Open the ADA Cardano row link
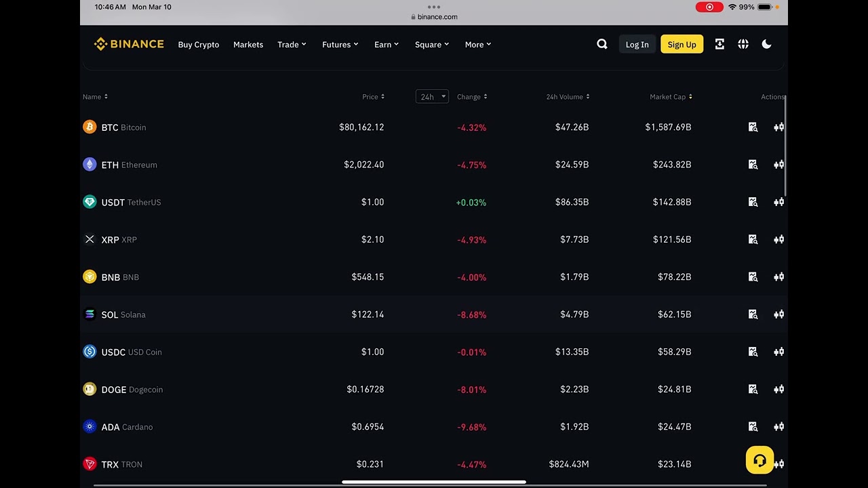 click(x=127, y=427)
